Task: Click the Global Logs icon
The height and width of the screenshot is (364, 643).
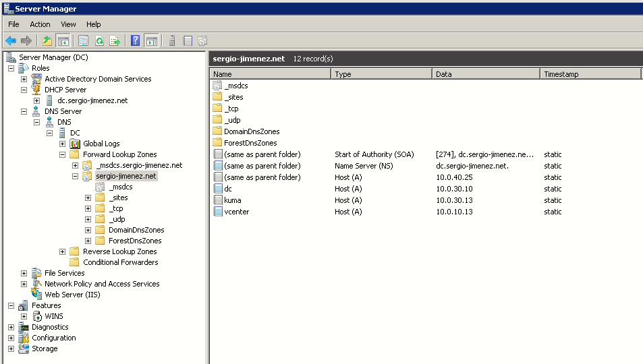Action: click(75, 144)
